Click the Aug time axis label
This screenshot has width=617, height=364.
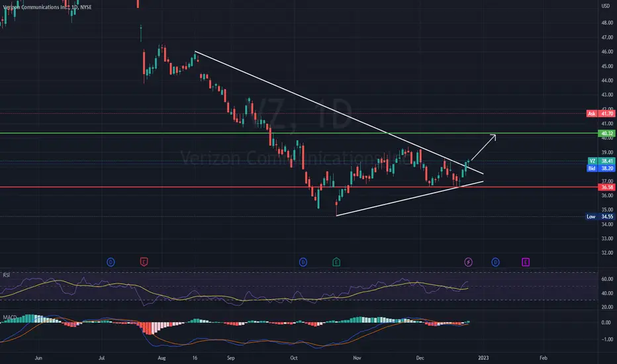pos(162,357)
